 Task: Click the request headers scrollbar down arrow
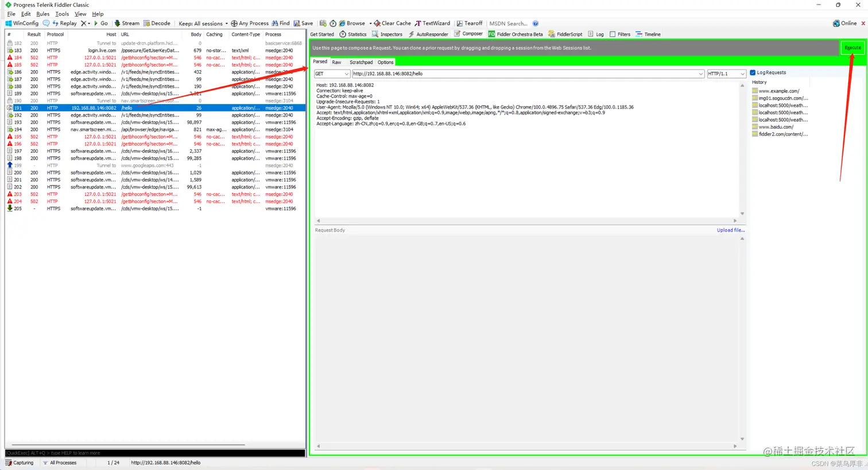[x=742, y=214]
